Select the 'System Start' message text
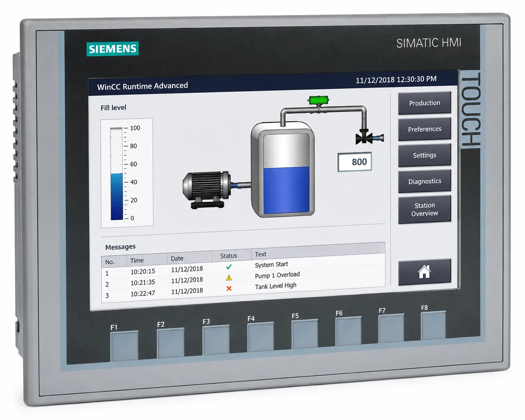This screenshot has height=420, width=525. 271,265
